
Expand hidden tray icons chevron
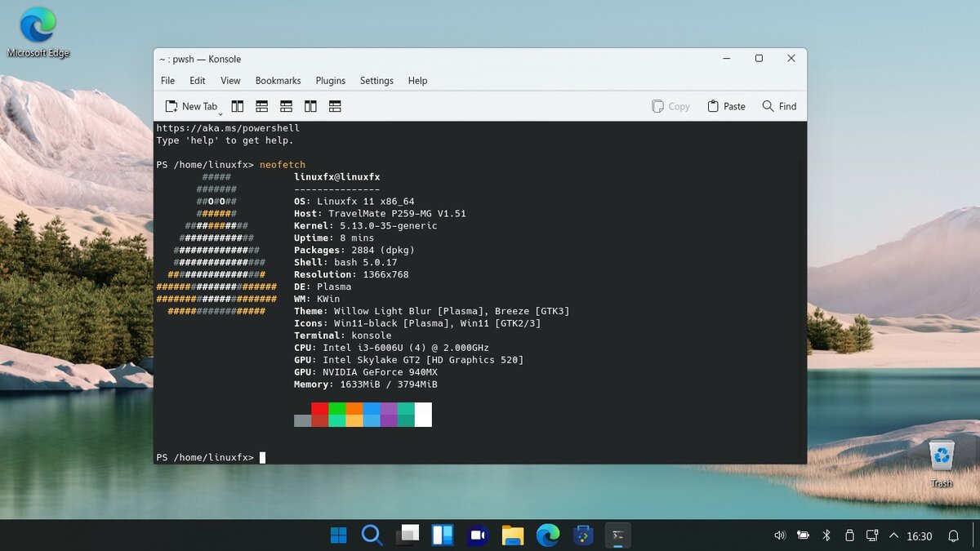(893, 535)
